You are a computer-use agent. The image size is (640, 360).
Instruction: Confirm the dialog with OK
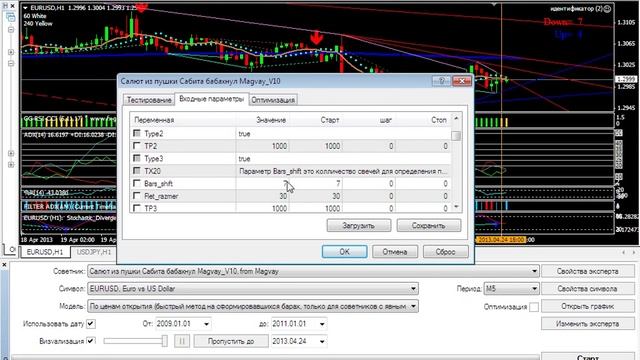point(344,251)
